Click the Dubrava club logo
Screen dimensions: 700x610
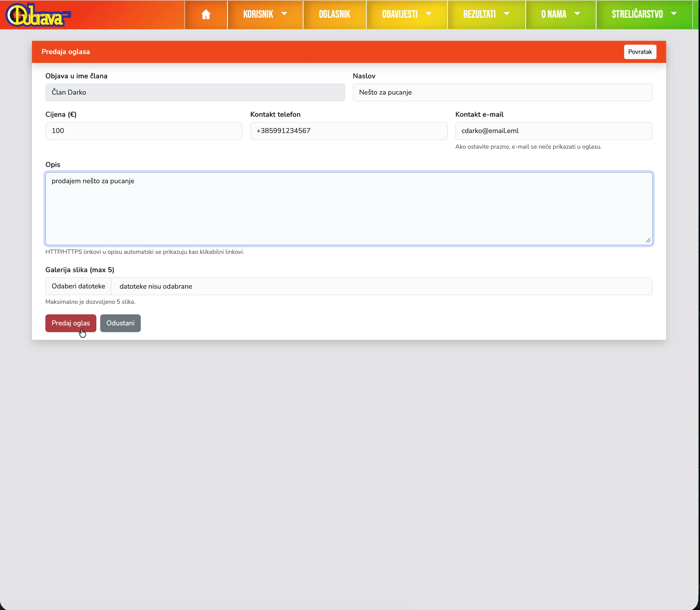point(38,15)
